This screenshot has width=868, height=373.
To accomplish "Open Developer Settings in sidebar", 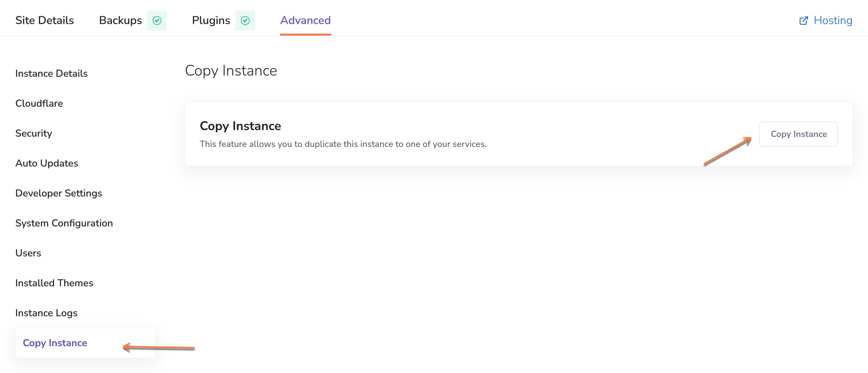I will pyautogui.click(x=59, y=193).
